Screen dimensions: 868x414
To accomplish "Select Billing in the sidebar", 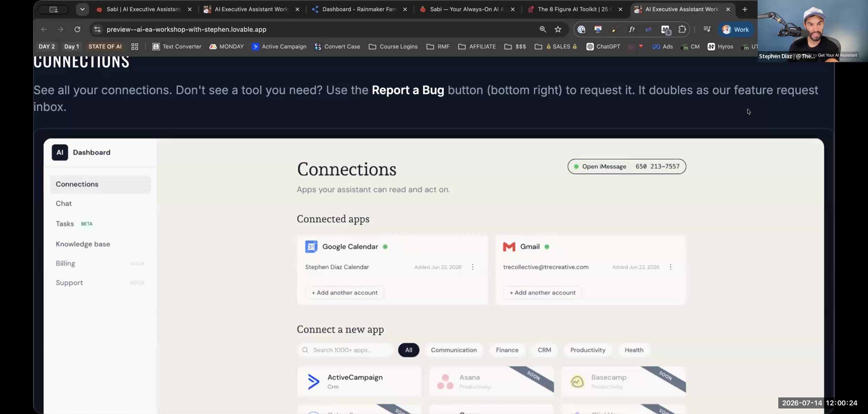I will [100, 264].
